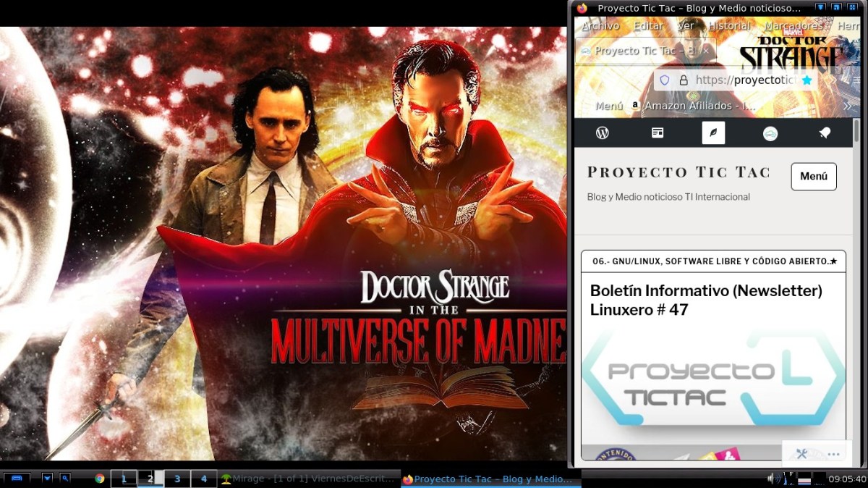Open the WordPress Reader icon
Viewport: 868px width, 488px height.
tap(658, 132)
